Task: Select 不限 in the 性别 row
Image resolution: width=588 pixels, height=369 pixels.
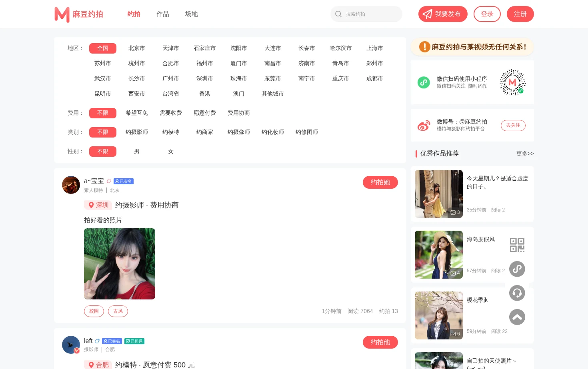Action: pyautogui.click(x=103, y=152)
